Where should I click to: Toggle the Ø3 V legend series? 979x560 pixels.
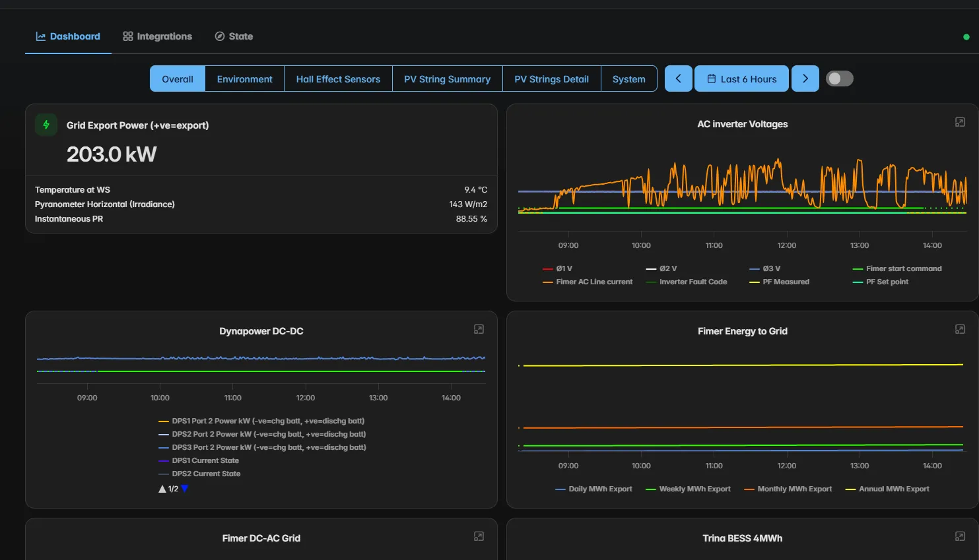(764, 268)
